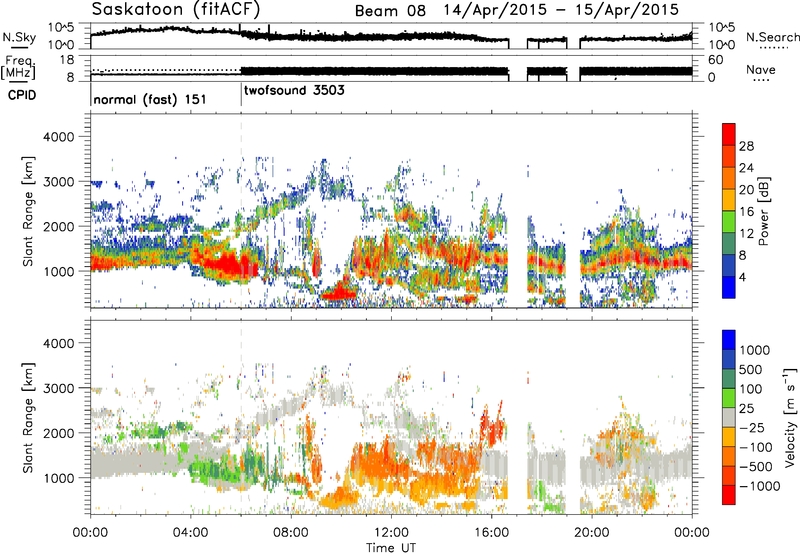The width and height of the screenshot is (800, 554).
Task: Click the "18" tick on the frequency axis
Action: tap(67, 60)
